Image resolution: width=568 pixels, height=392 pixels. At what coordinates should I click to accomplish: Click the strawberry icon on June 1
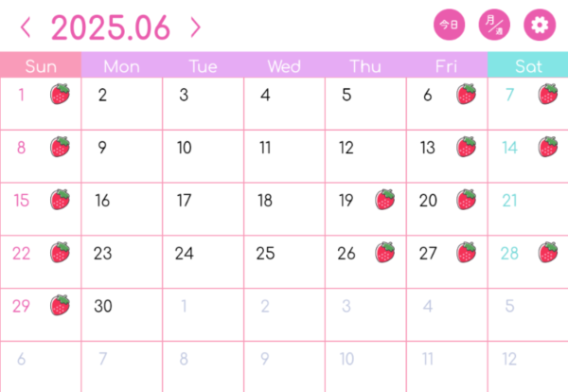(61, 94)
